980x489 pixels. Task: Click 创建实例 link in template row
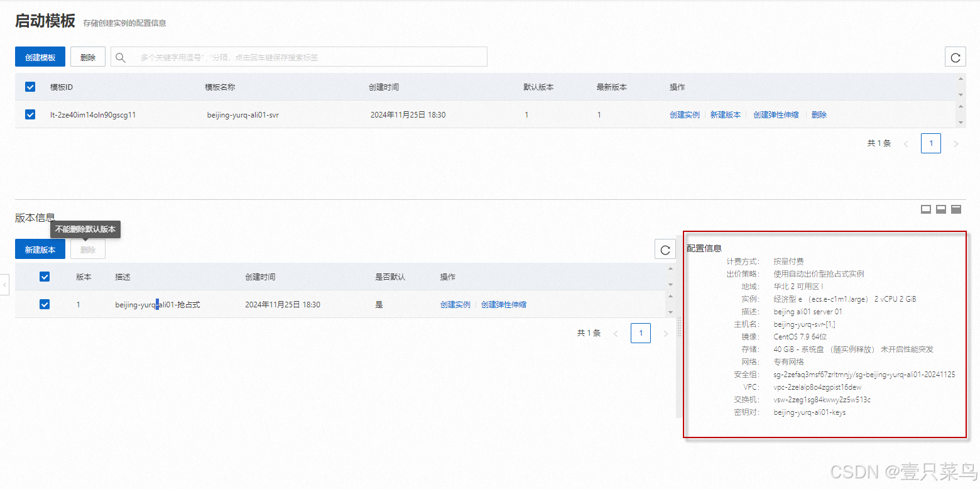pyautogui.click(x=685, y=115)
